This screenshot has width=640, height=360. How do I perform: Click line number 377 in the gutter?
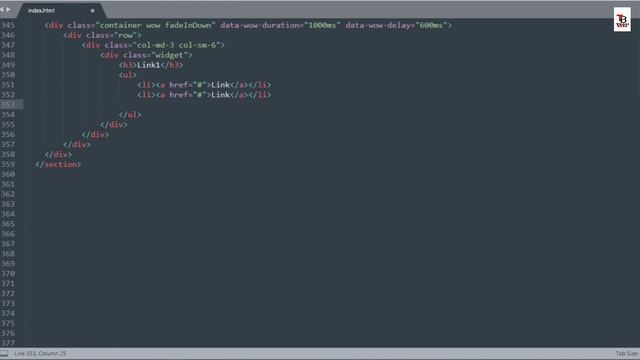(8, 343)
